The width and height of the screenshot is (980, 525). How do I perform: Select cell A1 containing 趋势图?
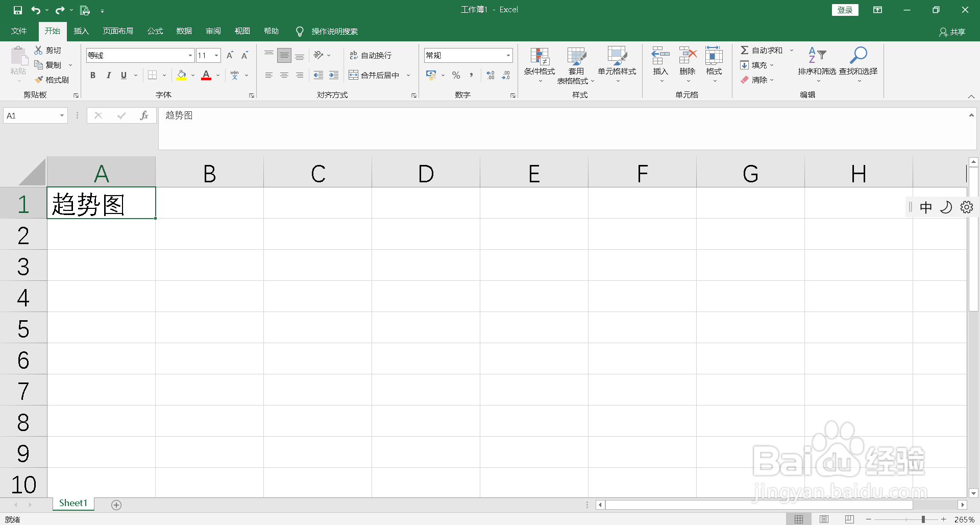pyautogui.click(x=101, y=203)
